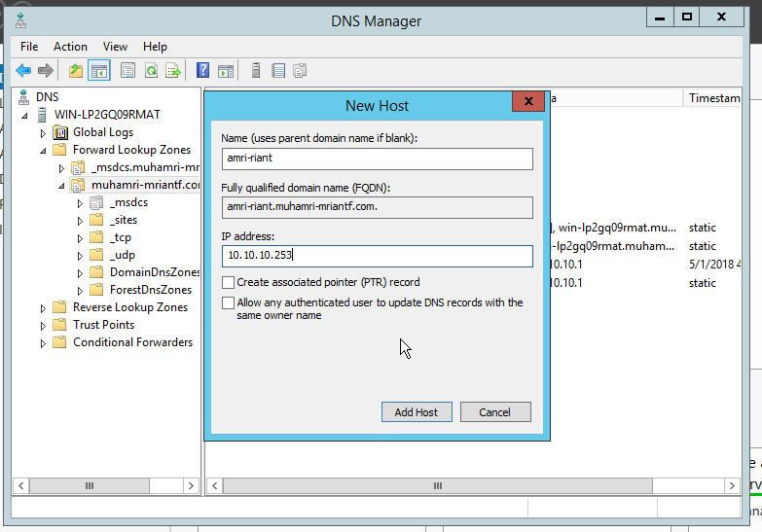This screenshot has width=762, height=532.
Task: Select the Trust Points tree item
Action: (x=103, y=325)
